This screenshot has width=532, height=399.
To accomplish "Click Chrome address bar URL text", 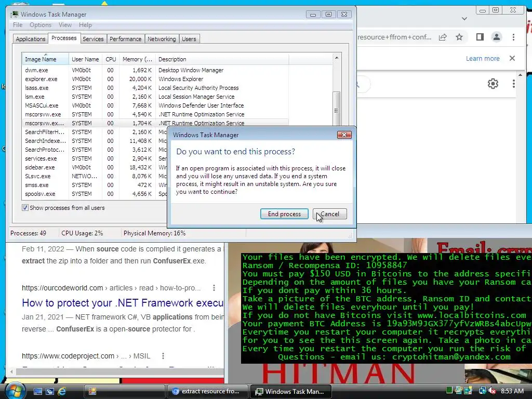I will pyautogui.click(x=395, y=37).
